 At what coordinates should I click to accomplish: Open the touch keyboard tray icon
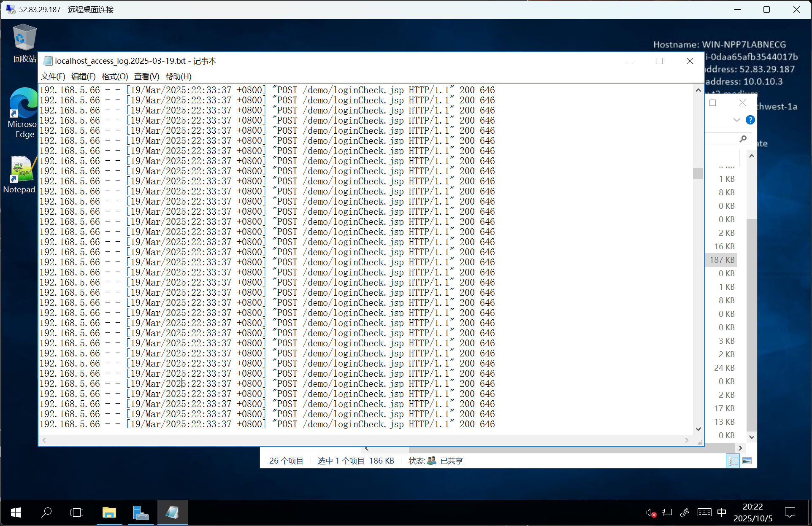(x=704, y=513)
